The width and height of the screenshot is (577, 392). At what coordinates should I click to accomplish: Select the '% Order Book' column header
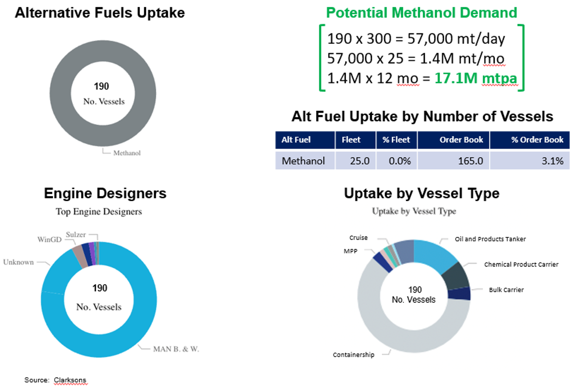tap(530, 140)
